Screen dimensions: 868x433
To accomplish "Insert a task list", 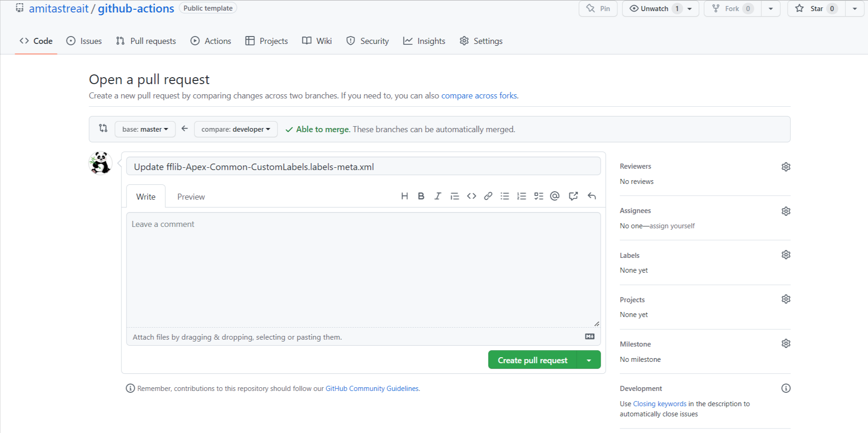I will pyautogui.click(x=538, y=196).
